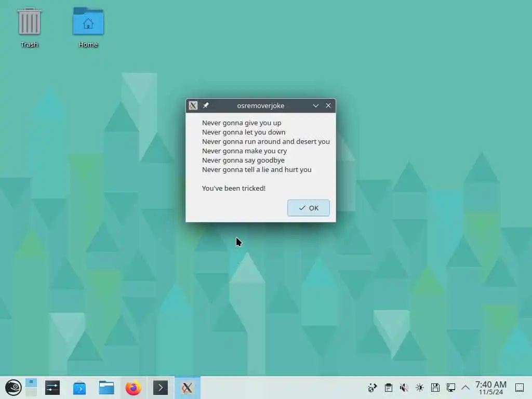Open the Konsole terminal from the taskbar
Viewport: 532px width, 399px height.
(x=161, y=388)
